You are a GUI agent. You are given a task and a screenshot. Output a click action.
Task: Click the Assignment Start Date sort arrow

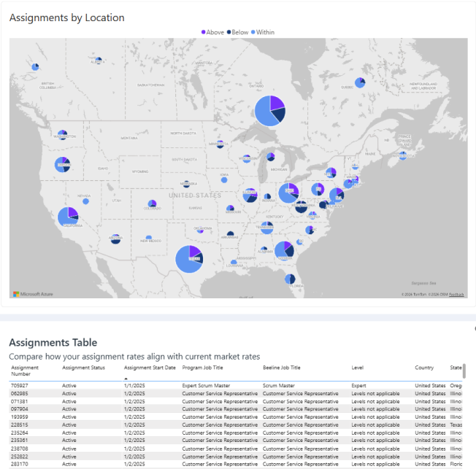coord(126,379)
